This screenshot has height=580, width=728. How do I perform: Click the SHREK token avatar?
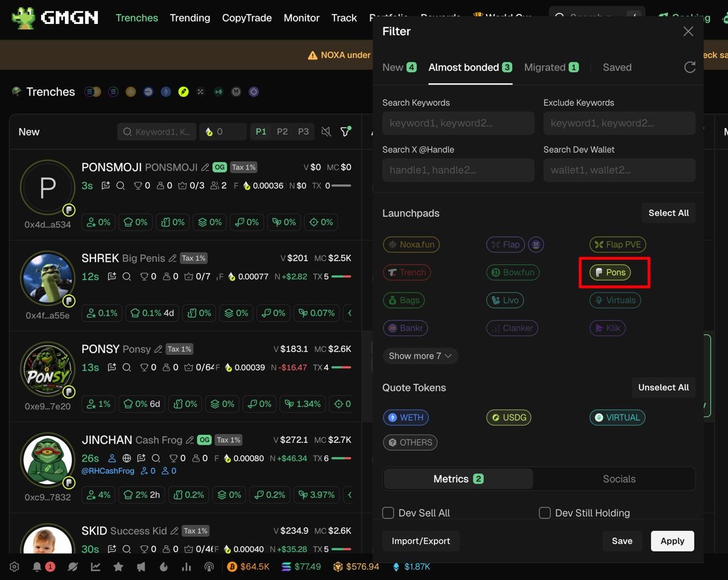point(48,278)
